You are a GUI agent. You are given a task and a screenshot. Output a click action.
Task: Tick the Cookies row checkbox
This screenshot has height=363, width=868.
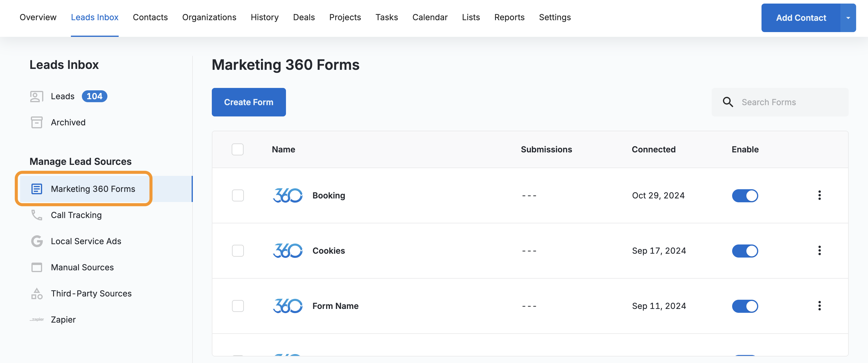238,251
